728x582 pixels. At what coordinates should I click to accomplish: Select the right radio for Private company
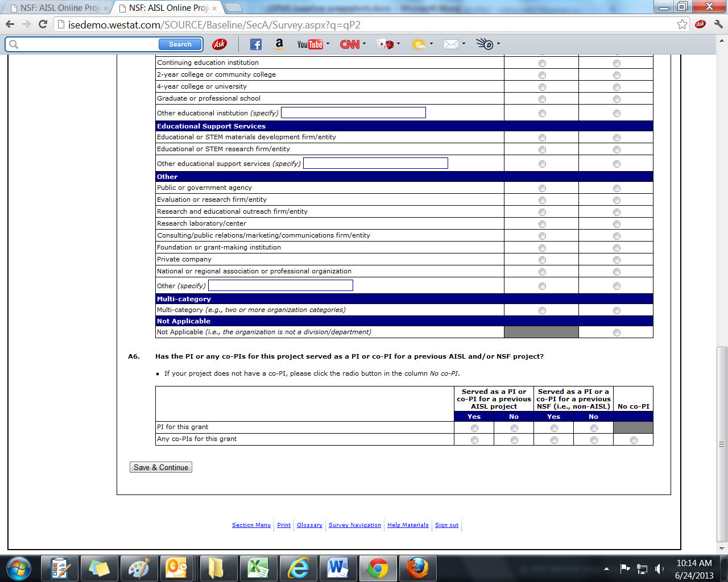[617, 260]
